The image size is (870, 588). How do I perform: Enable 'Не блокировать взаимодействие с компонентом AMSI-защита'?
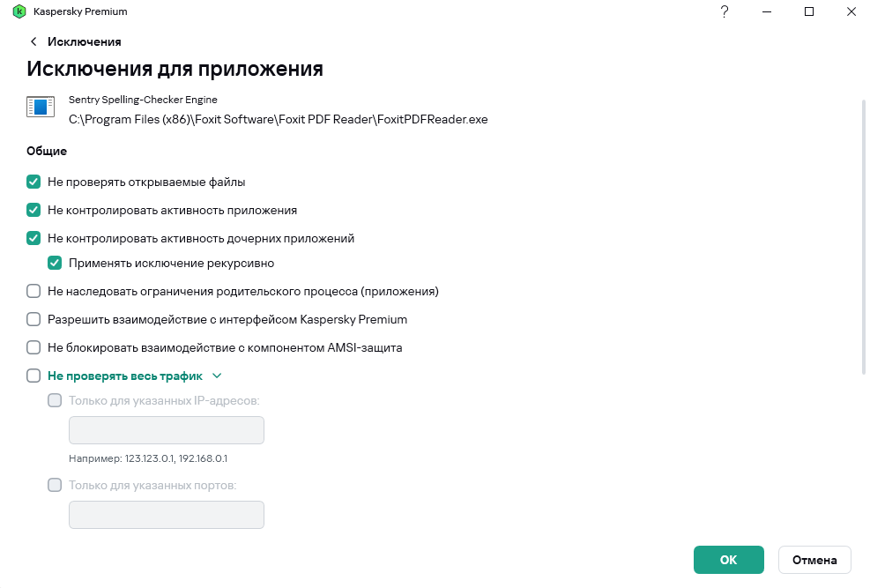coord(33,347)
